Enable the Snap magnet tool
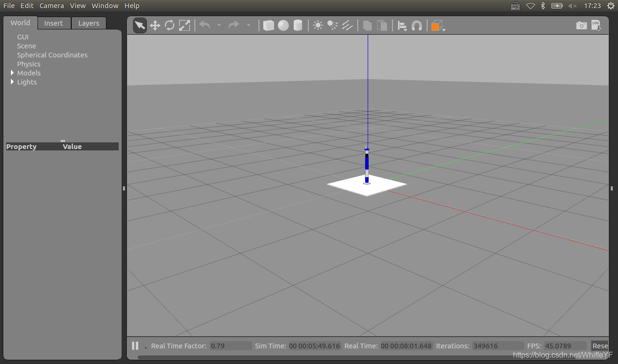 [417, 25]
